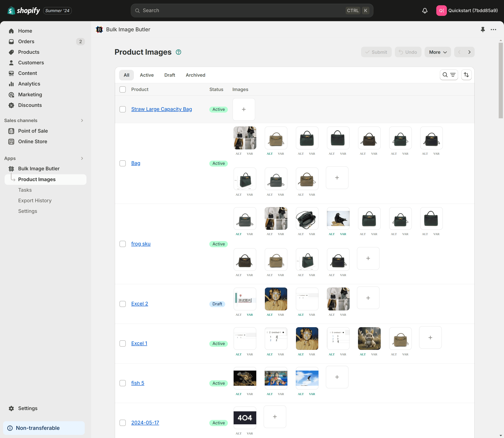
Task: Open the fish 5 product link
Action: pos(138,382)
